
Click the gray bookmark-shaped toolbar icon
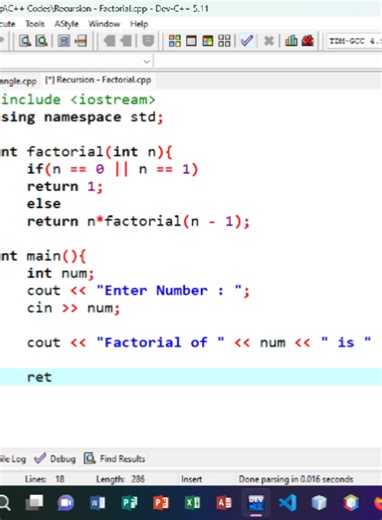(x=148, y=41)
